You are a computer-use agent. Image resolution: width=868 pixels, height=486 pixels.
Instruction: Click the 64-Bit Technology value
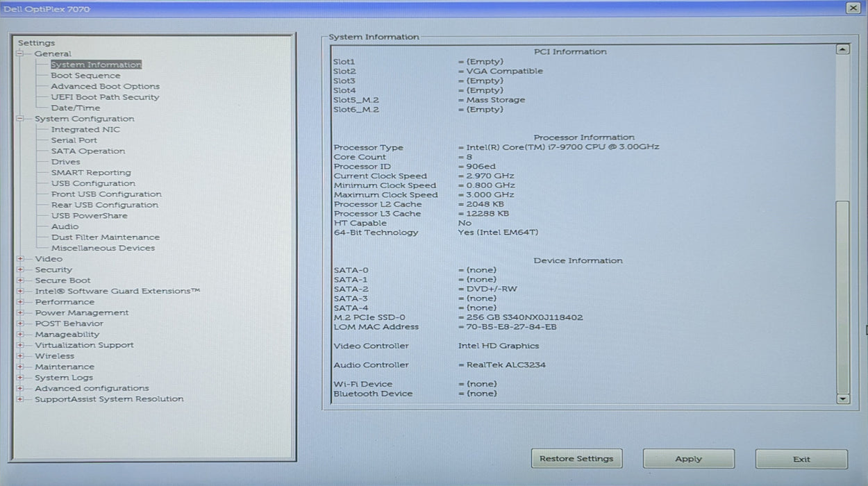point(498,233)
